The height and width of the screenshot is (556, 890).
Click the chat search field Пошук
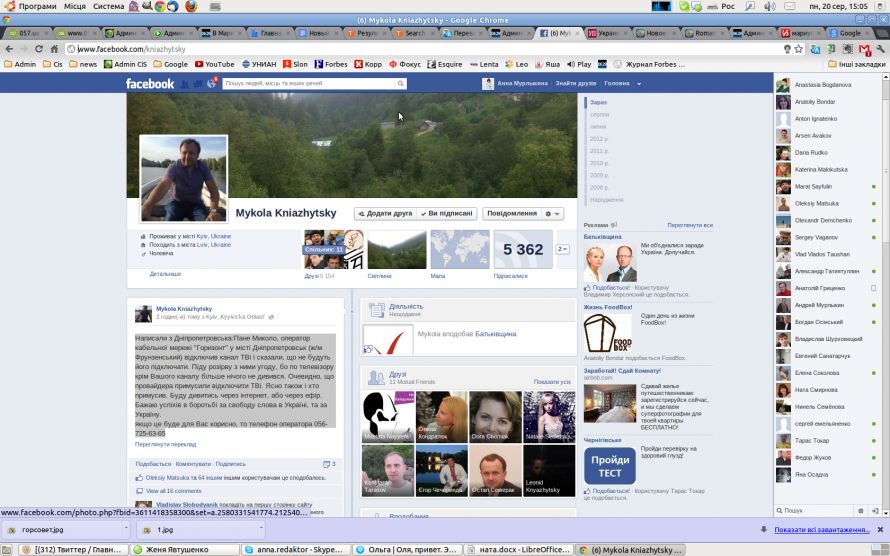click(817, 511)
